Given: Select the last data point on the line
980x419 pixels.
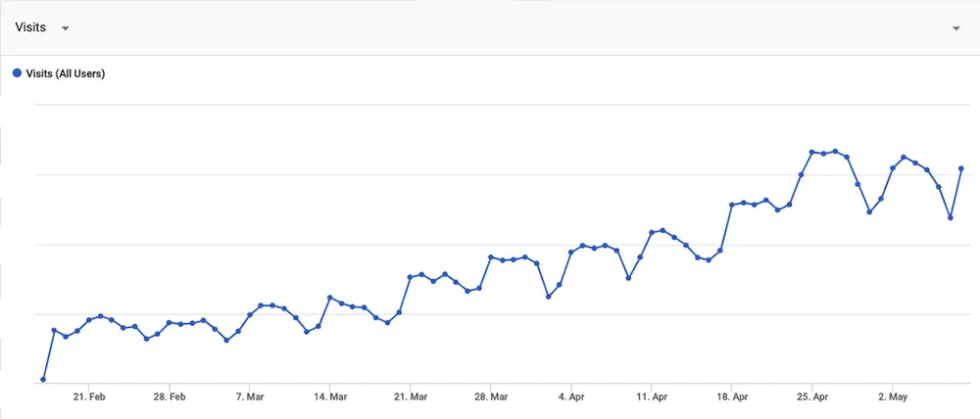Looking at the screenshot, I should [960, 168].
